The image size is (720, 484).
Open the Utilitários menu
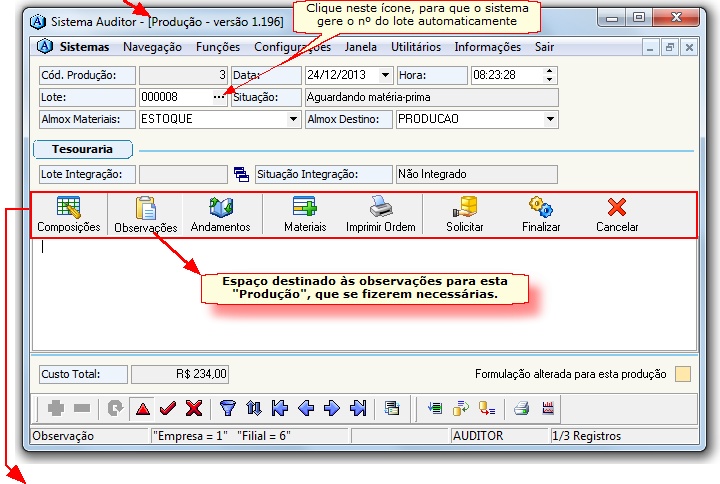[415, 47]
